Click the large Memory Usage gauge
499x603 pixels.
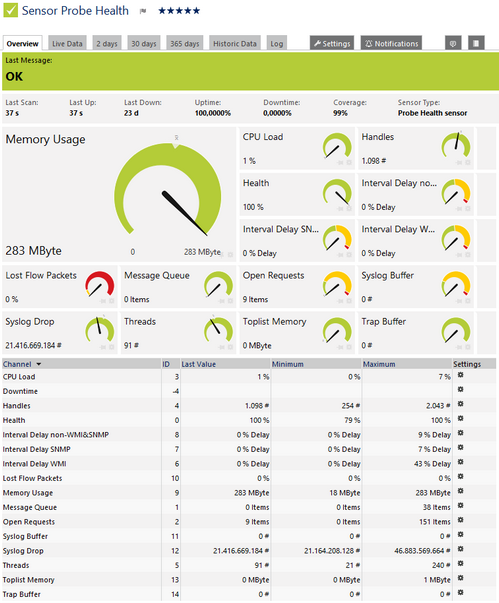click(x=168, y=189)
